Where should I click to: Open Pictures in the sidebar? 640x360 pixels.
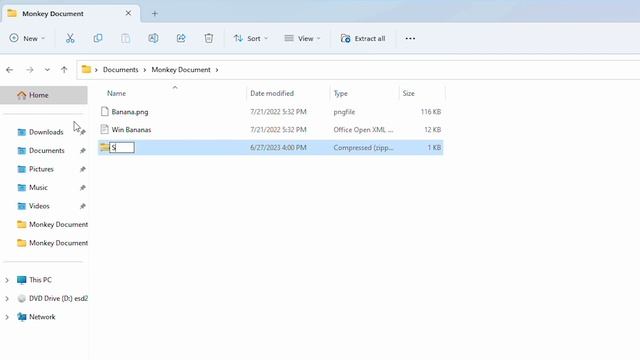pos(41,169)
